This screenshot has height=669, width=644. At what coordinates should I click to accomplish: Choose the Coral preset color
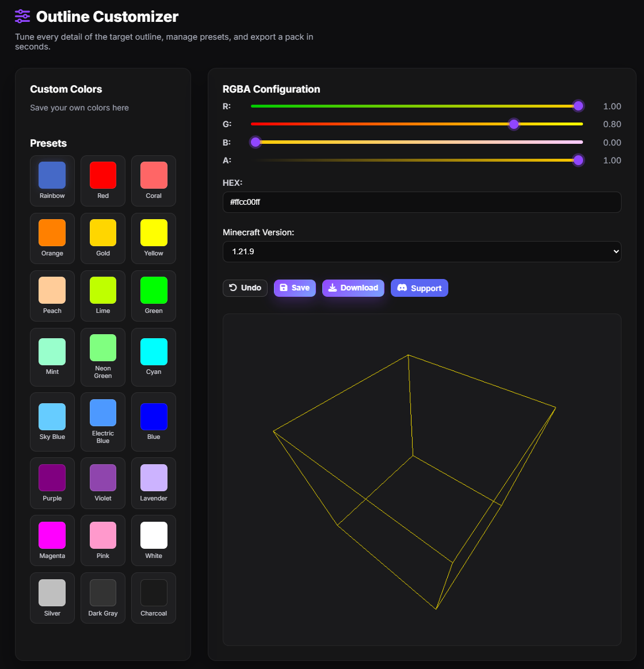point(154,175)
